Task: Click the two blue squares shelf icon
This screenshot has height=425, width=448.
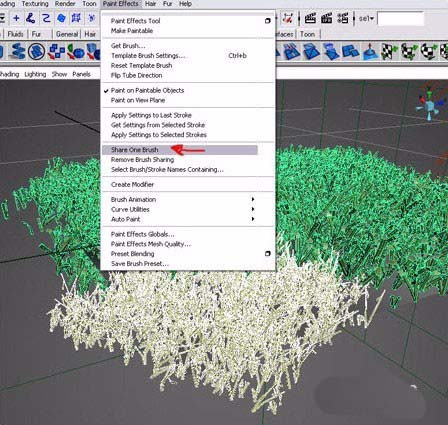Action: coord(350,52)
